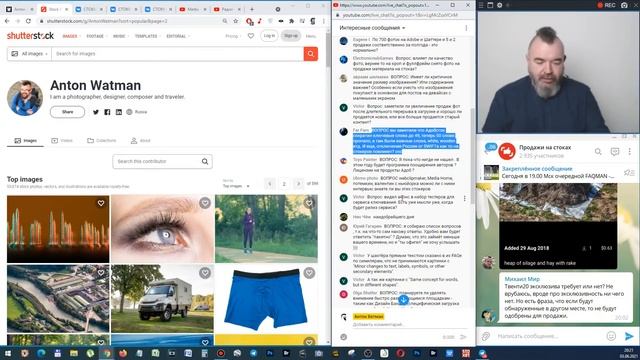Click the Telegram pinned messages list icon

tap(629, 173)
